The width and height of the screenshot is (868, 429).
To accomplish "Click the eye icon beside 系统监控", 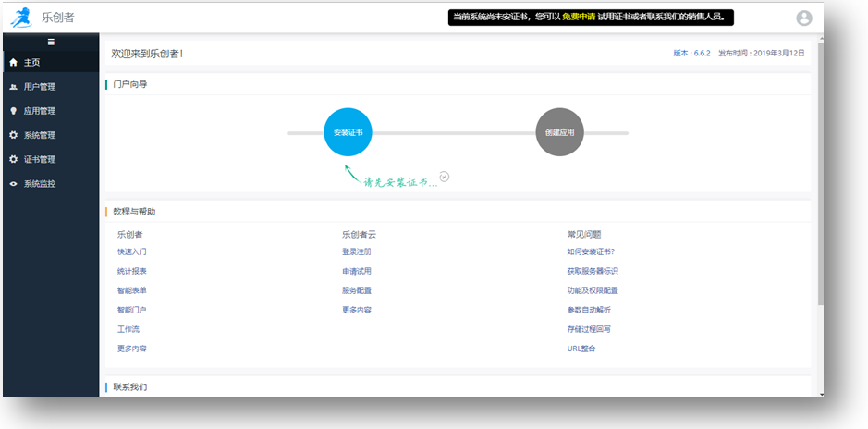I will pyautogui.click(x=13, y=184).
